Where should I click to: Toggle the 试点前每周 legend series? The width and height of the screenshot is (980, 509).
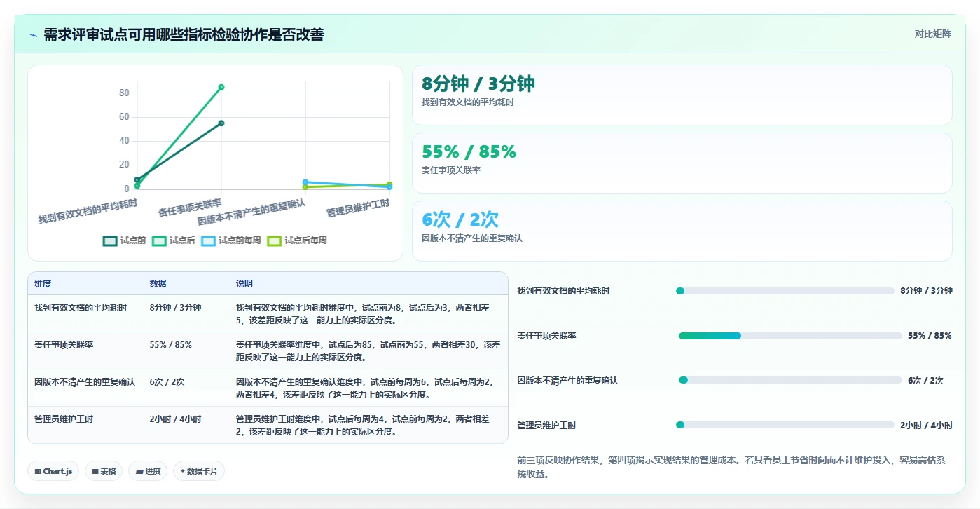[x=231, y=240]
